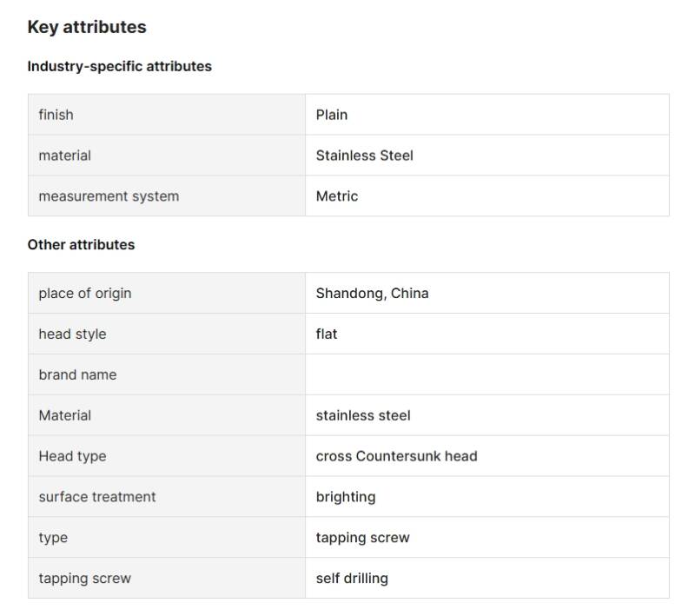Select the brand name label

pyautogui.click(x=77, y=375)
